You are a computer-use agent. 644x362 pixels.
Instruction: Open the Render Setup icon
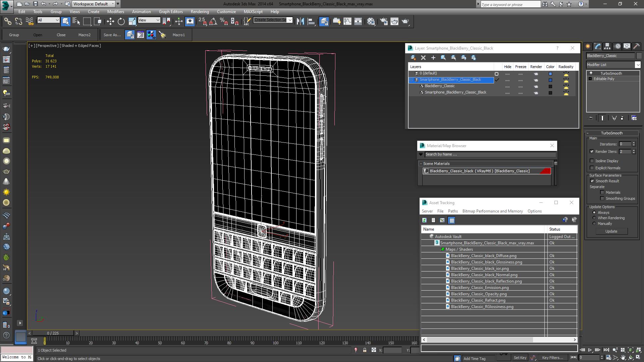pyautogui.click(x=384, y=21)
